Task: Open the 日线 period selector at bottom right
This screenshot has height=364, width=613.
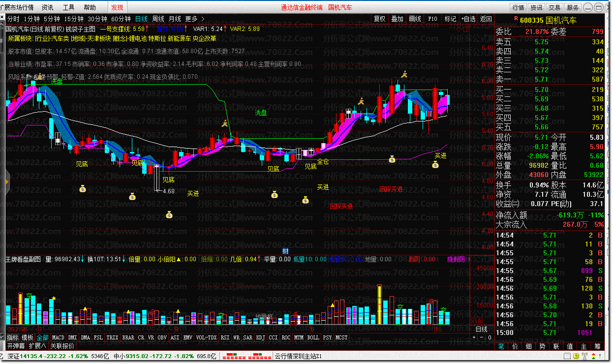Action: (482, 329)
